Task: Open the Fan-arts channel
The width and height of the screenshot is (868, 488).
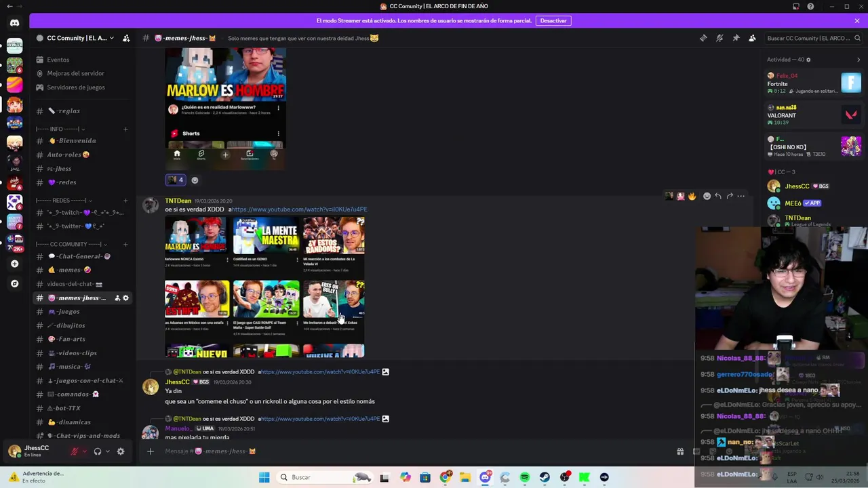Action: click(82, 339)
